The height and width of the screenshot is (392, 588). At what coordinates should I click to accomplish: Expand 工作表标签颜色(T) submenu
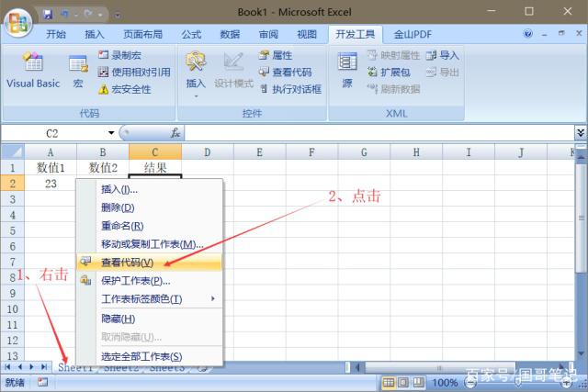point(149,299)
